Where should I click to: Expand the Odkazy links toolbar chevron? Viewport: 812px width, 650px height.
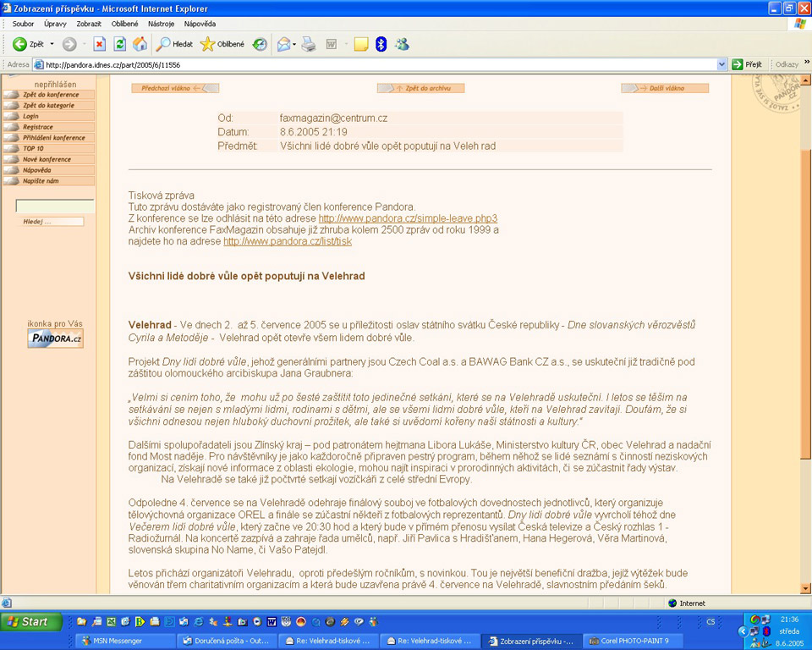pos(806,62)
